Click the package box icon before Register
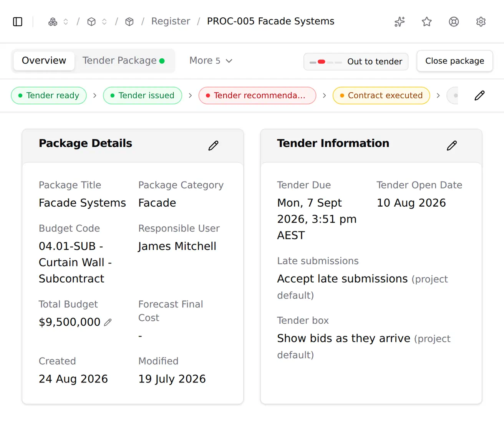Screen dimensions: 504x447 (129, 22)
